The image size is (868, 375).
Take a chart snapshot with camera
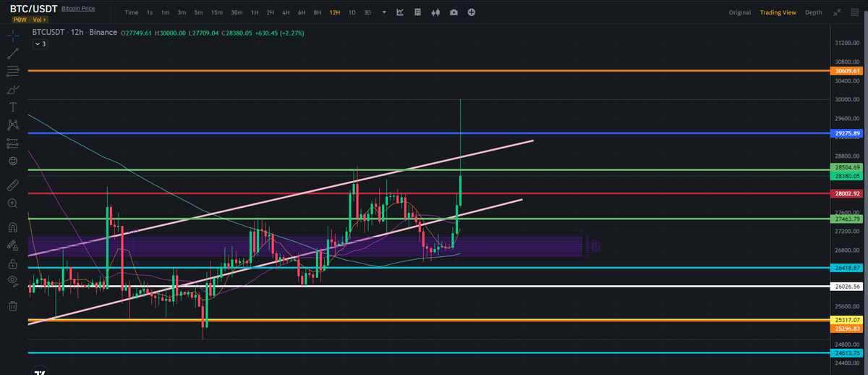tap(454, 12)
